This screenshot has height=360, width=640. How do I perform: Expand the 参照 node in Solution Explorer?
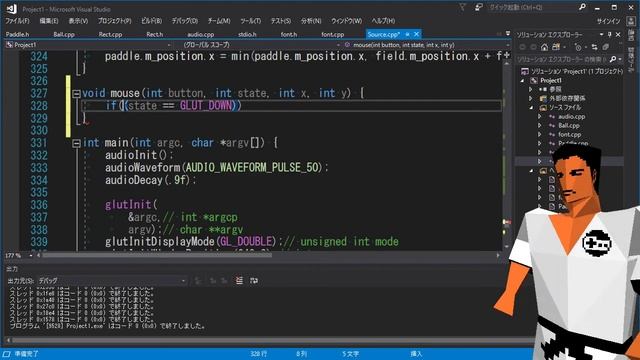pos(531,89)
